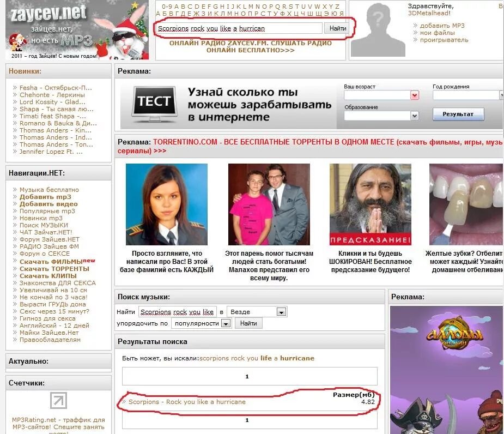
Task: Click Скачать КЛИПЫ link
Action: (x=48, y=275)
